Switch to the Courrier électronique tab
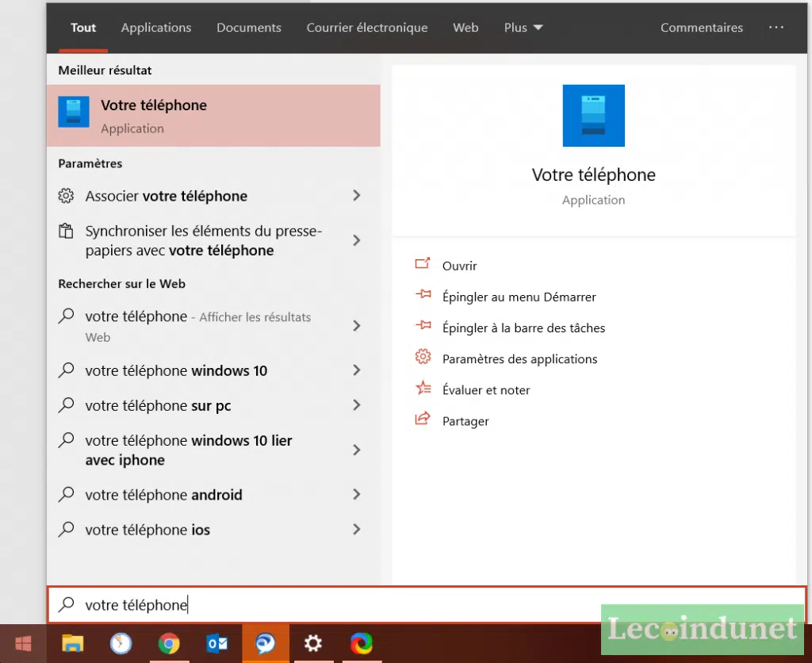 pos(367,28)
